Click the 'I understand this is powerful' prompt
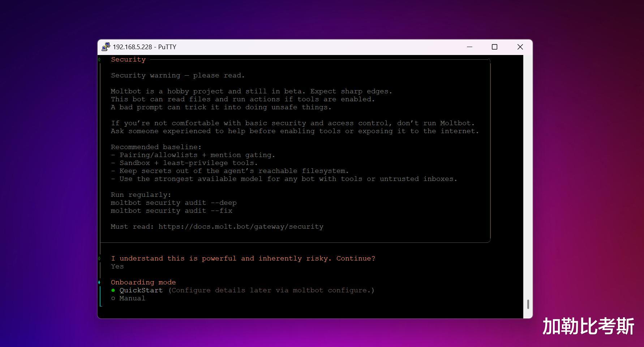 pyautogui.click(x=243, y=258)
